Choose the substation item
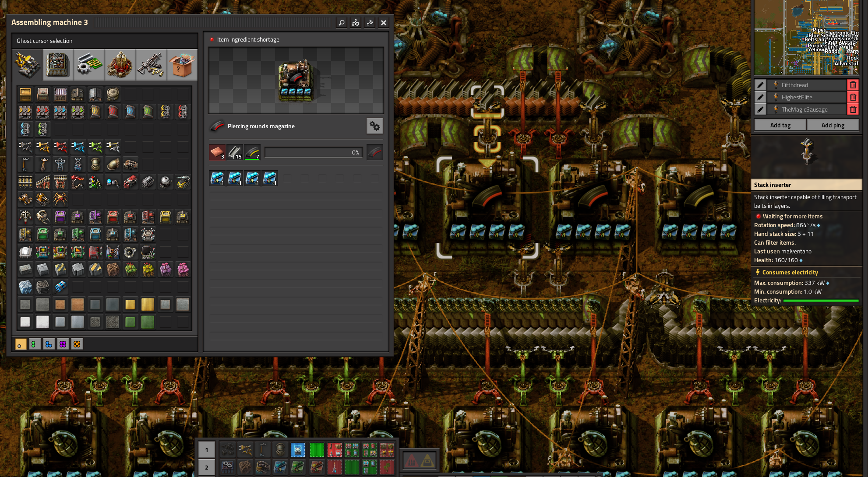 (x=78, y=164)
